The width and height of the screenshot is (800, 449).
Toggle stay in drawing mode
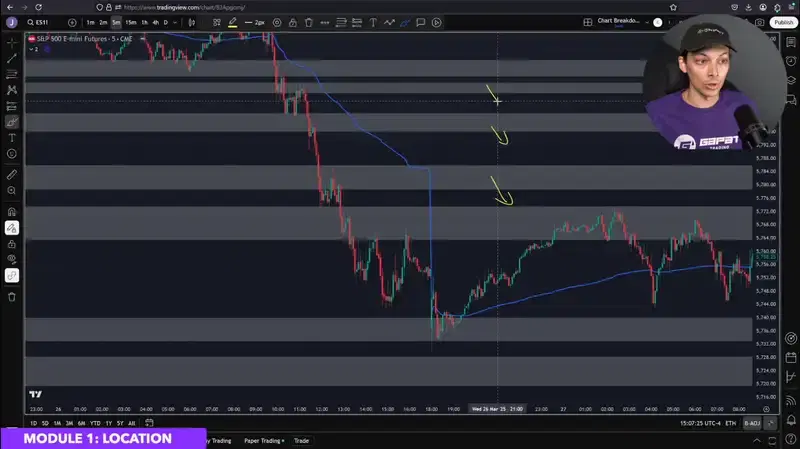tap(12, 228)
